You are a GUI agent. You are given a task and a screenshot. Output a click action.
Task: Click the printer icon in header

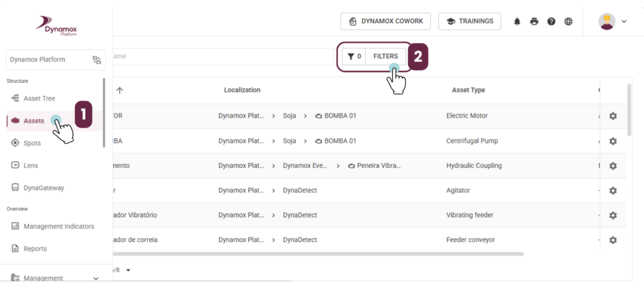tap(534, 21)
